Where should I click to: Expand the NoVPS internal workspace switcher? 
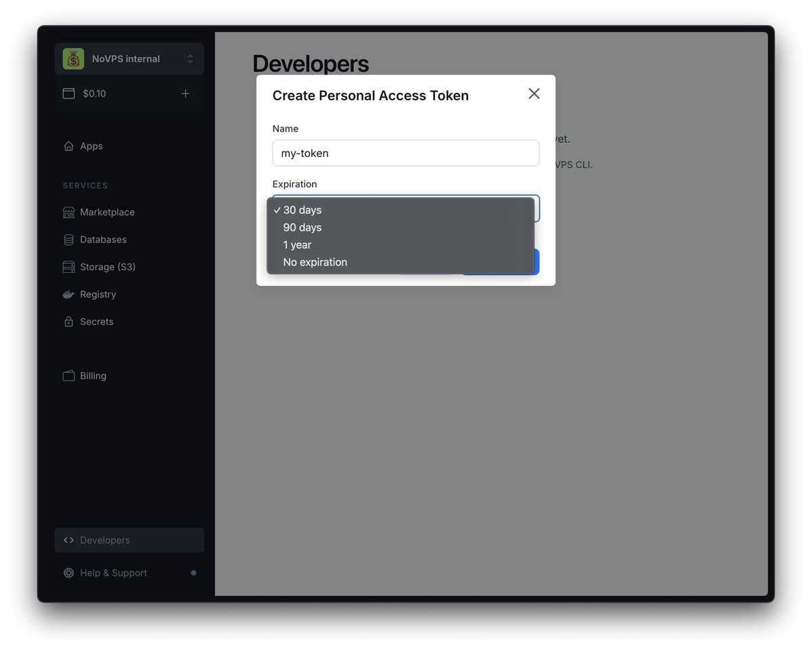pos(190,59)
